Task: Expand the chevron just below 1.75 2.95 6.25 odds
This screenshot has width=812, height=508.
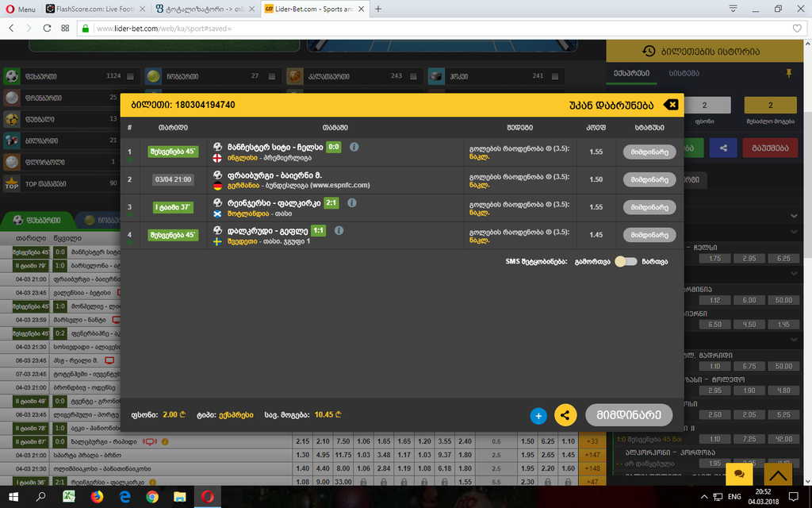Action: click(x=794, y=273)
